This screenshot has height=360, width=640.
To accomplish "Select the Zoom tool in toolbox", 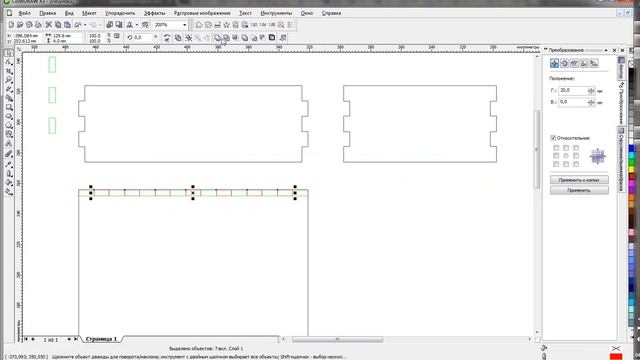I will (x=9, y=80).
